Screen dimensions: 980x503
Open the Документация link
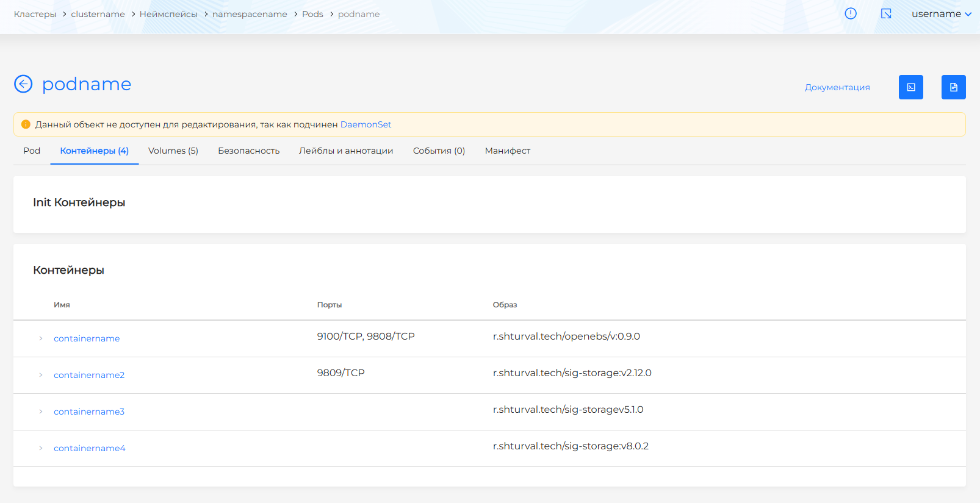pyautogui.click(x=837, y=87)
